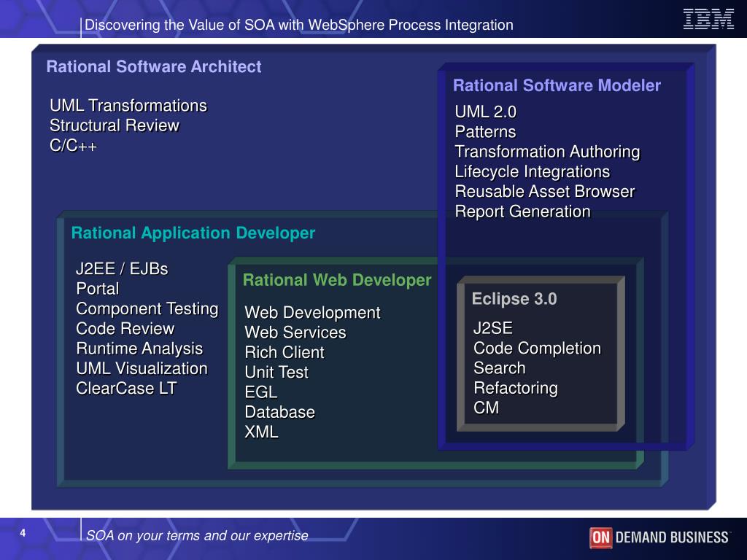Click 'J2SE' in Eclipse box
Viewport: 747px width, 560px height.
click(x=493, y=328)
